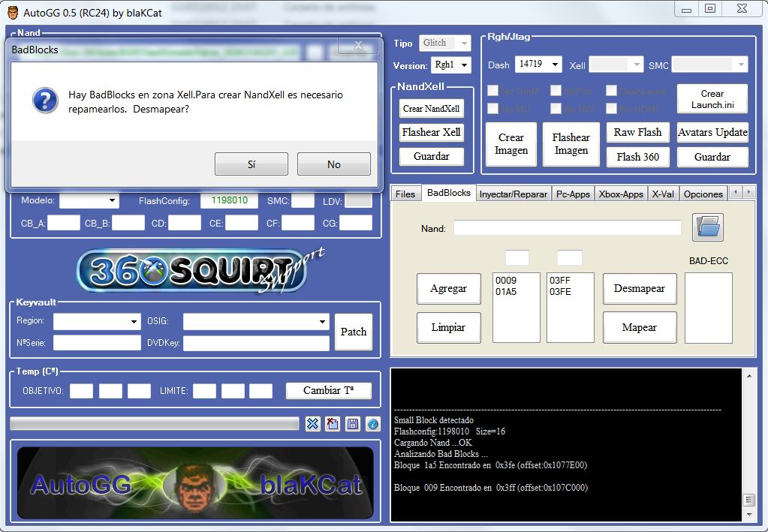Click the floppy disk save icon
768x532 pixels.
click(353, 424)
